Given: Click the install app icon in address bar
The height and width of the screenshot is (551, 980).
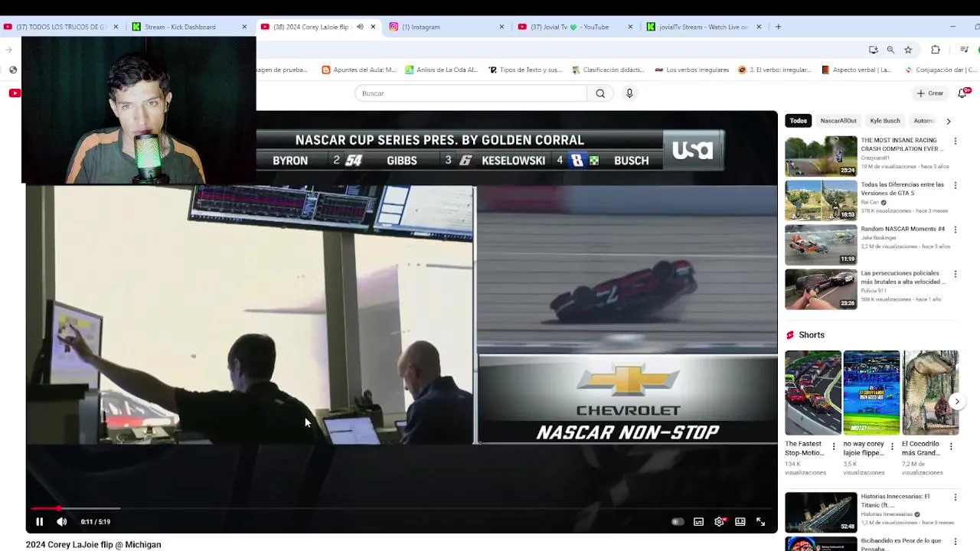Looking at the screenshot, I should coord(873,50).
